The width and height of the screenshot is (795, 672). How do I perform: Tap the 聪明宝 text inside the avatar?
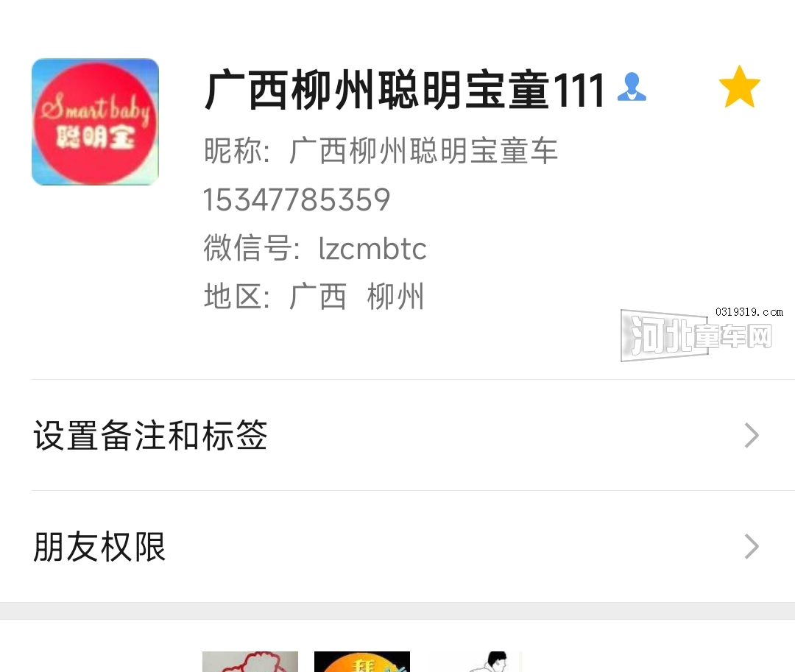pyautogui.click(x=95, y=138)
